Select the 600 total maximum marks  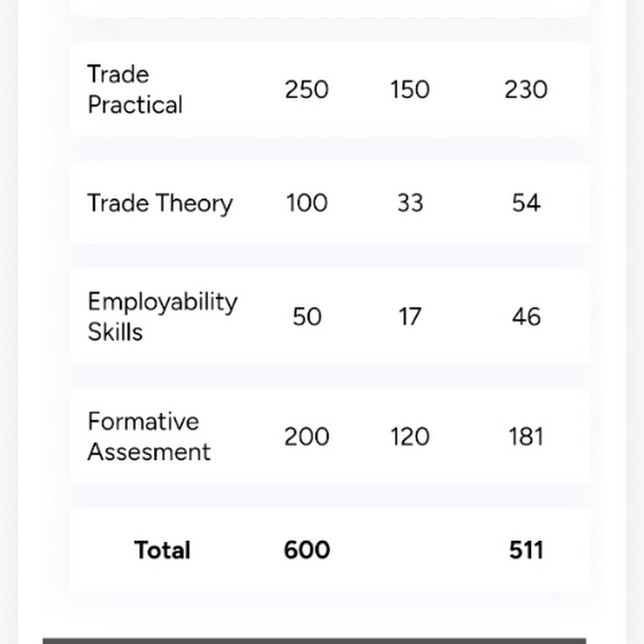point(307,550)
